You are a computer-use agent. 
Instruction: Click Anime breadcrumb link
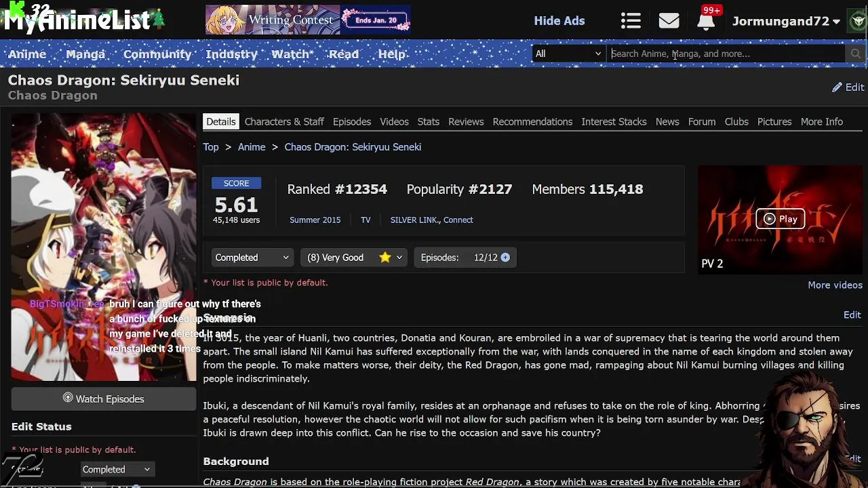(x=252, y=147)
